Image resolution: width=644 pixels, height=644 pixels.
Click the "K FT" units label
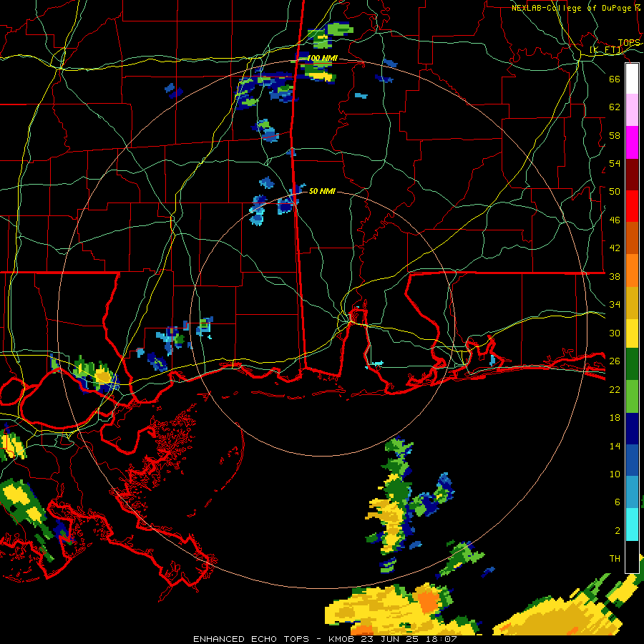tap(607, 50)
